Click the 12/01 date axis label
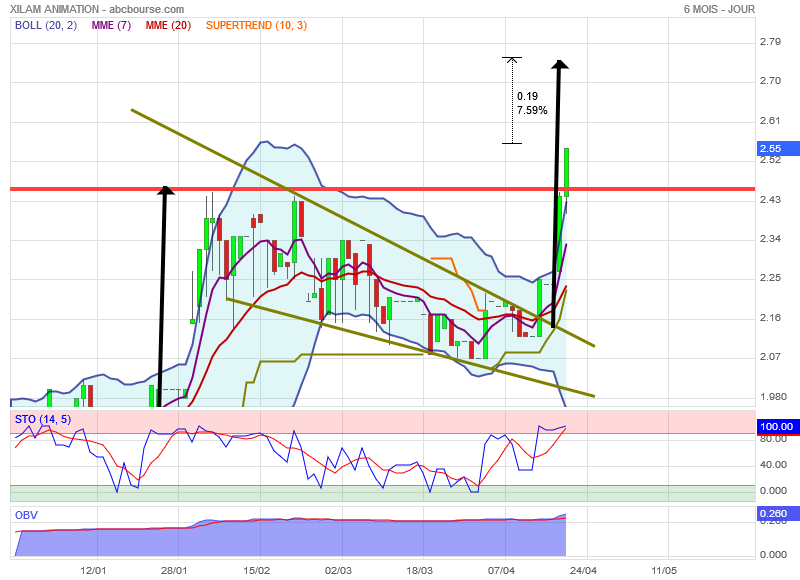The height and width of the screenshot is (580, 800). (93, 570)
